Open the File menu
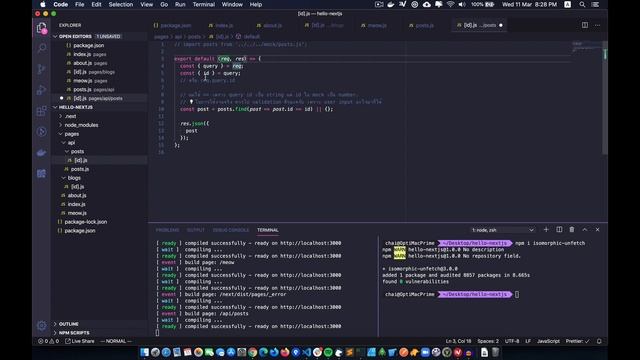Screen dimensions: 640x360 coord(80,4)
